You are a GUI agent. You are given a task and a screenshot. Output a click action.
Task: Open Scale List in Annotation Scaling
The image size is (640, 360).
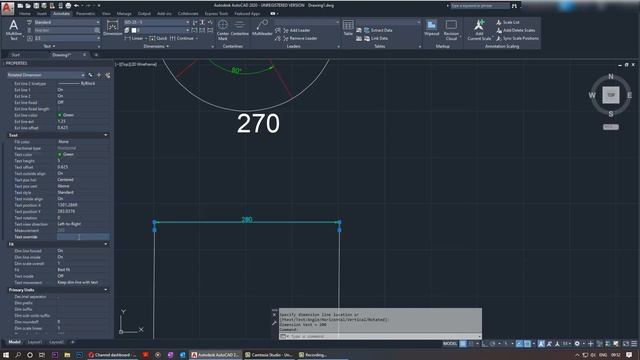click(x=508, y=22)
